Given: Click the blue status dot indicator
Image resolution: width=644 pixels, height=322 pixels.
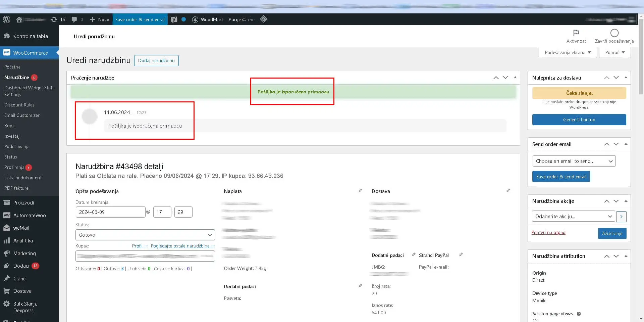Looking at the screenshot, I should tap(183, 19).
